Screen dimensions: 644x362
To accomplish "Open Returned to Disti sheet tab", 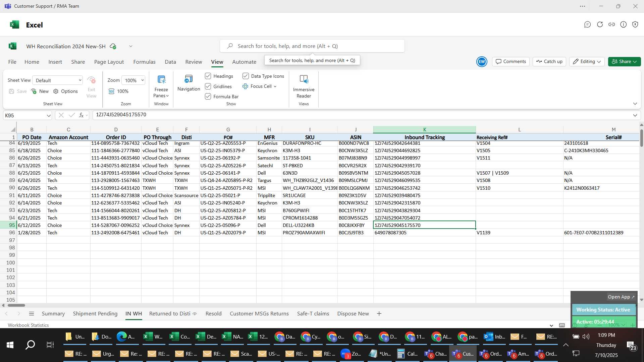I will (173, 314).
